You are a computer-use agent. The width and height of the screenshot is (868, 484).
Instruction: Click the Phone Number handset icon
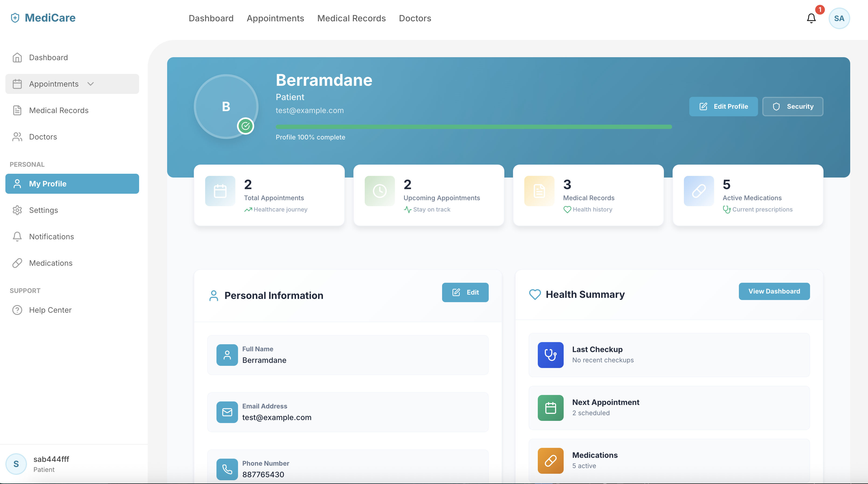coord(227,469)
